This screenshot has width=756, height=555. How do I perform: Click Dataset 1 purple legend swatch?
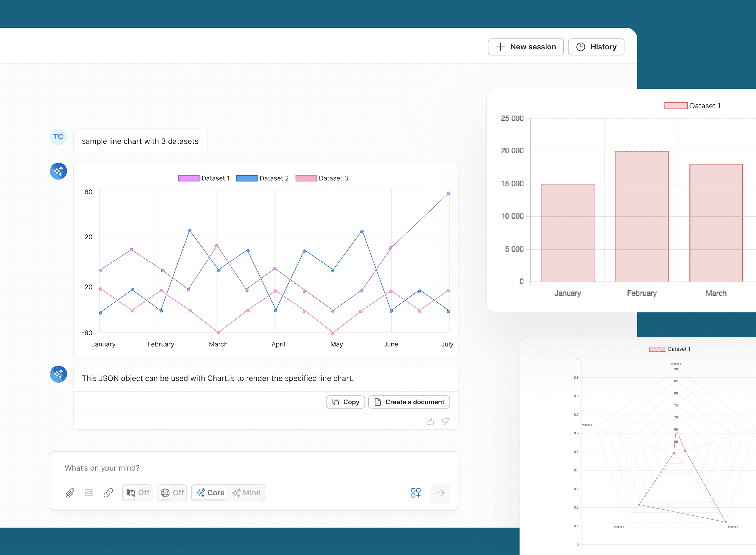pyautogui.click(x=188, y=178)
